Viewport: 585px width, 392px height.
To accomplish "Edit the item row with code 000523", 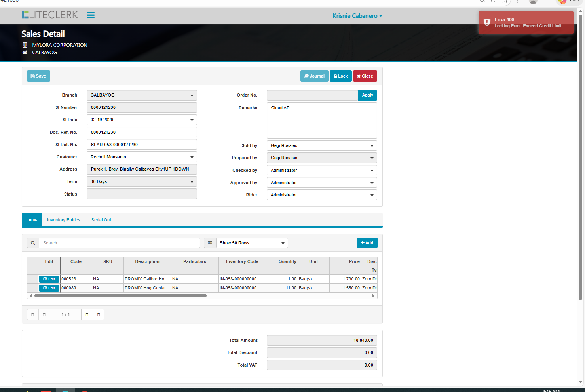I will click(49, 279).
